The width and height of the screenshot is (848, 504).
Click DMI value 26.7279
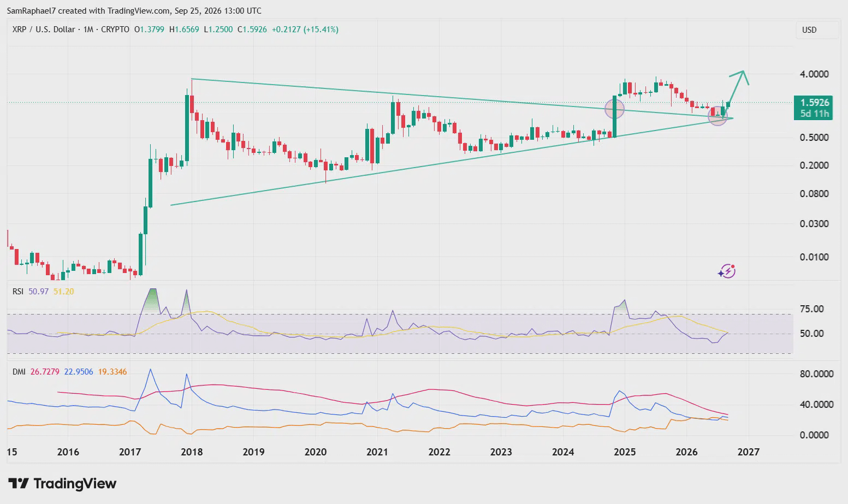pos(45,372)
